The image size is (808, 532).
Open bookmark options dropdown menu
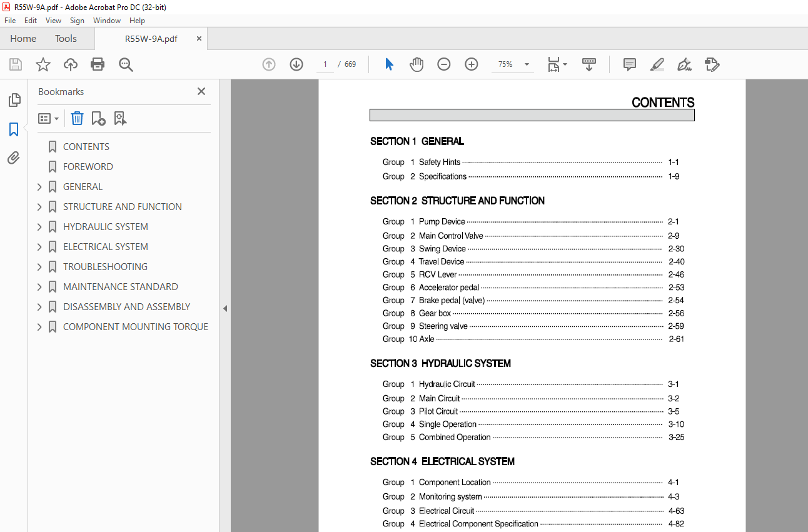point(48,118)
